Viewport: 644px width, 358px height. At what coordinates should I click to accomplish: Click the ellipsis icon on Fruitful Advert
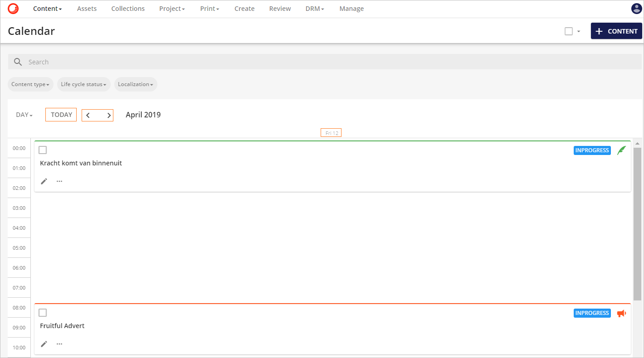coord(59,343)
